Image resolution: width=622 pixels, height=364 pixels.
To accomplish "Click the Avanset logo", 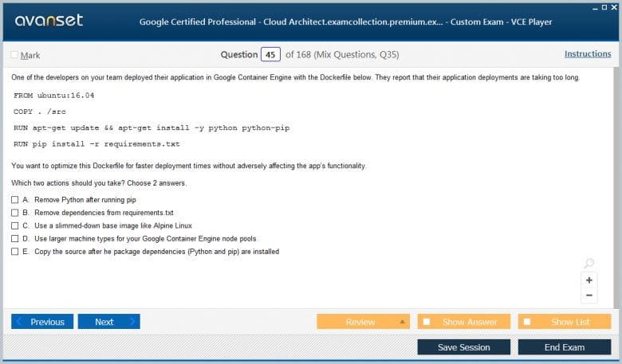I will pyautogui.click(x=48, y=21).
